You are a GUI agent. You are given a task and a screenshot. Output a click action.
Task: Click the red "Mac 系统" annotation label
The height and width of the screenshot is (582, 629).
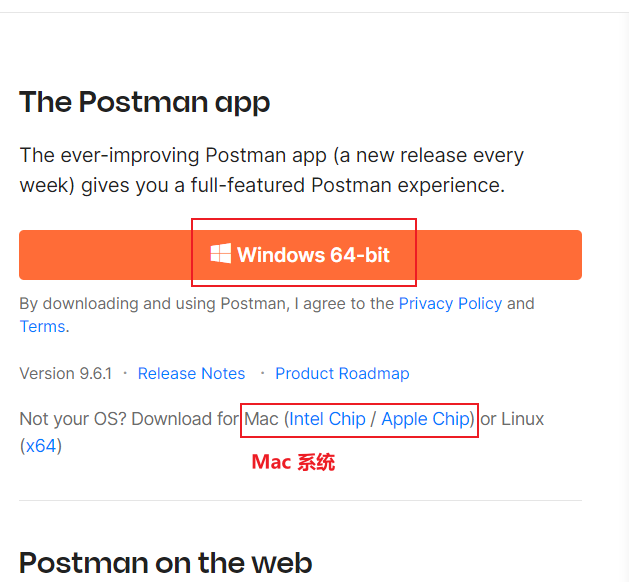(293, 462)
